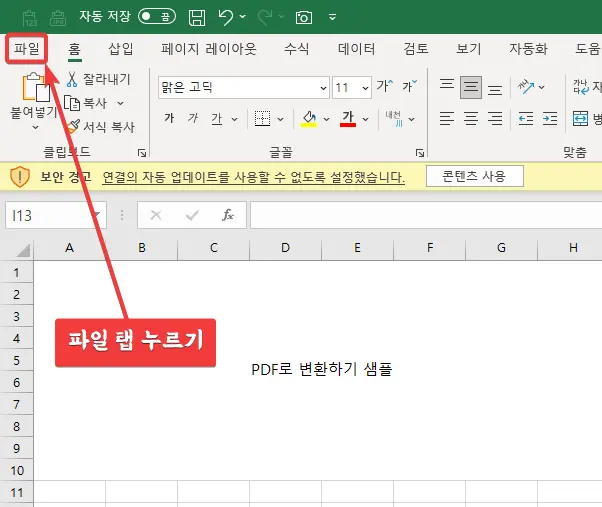Increase indent

pos(550,119)
